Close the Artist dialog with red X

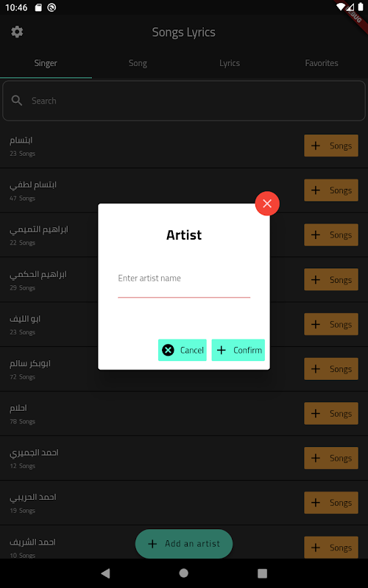click(x=267, y=204)
